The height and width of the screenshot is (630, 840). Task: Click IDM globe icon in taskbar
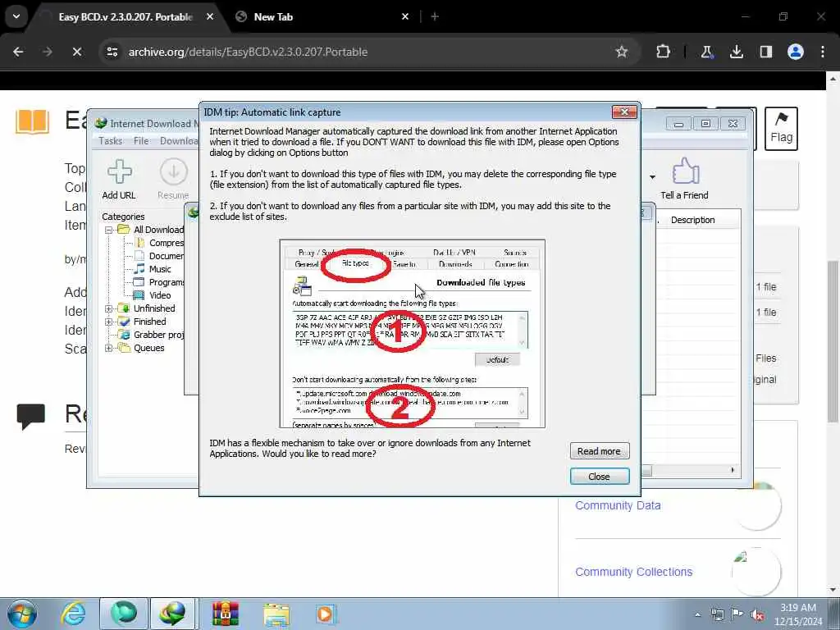(172, 614)
